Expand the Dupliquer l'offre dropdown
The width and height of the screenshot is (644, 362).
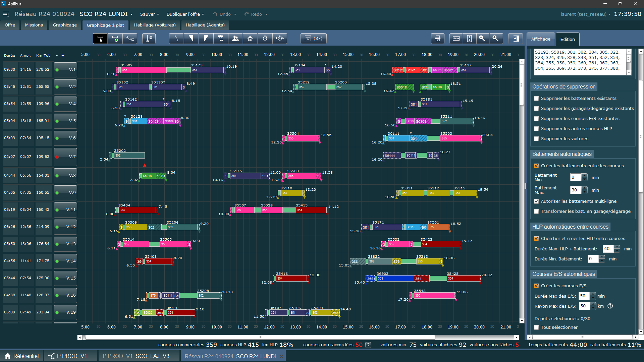(x=185, y=14)
